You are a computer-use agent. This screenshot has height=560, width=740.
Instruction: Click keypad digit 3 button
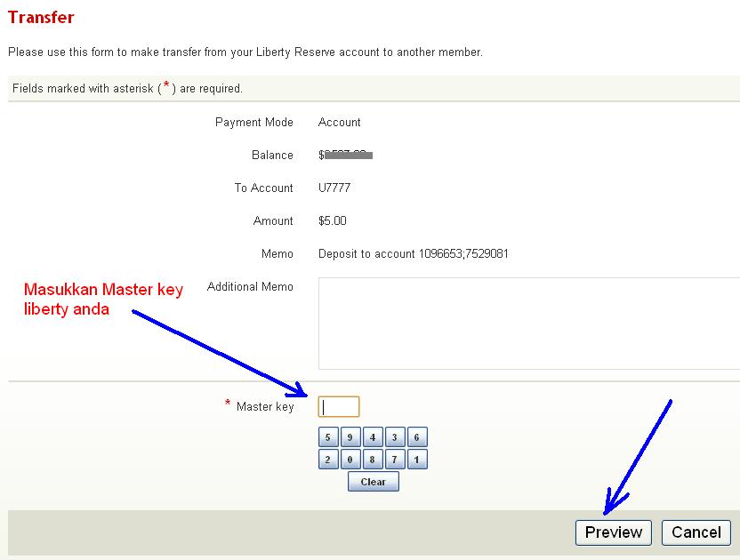395,436
